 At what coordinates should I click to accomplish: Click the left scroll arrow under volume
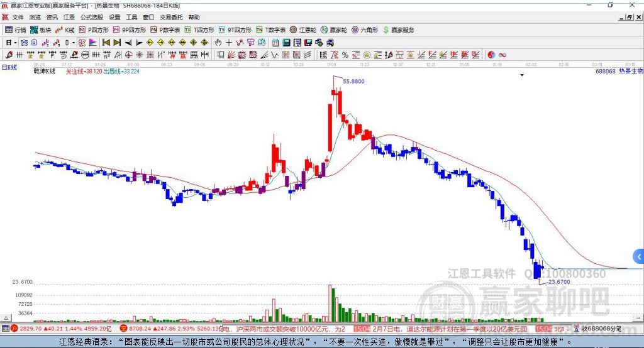pos(6,318)
